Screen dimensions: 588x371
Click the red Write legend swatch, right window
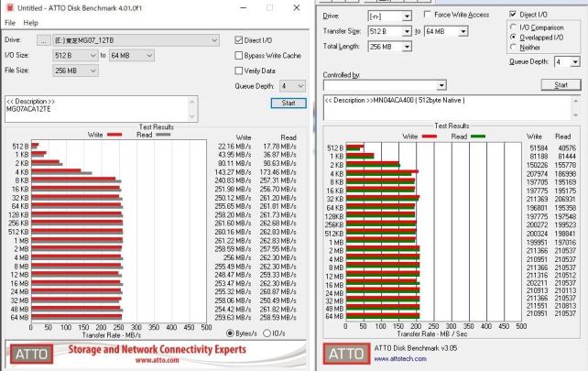(x=429, y=136)
